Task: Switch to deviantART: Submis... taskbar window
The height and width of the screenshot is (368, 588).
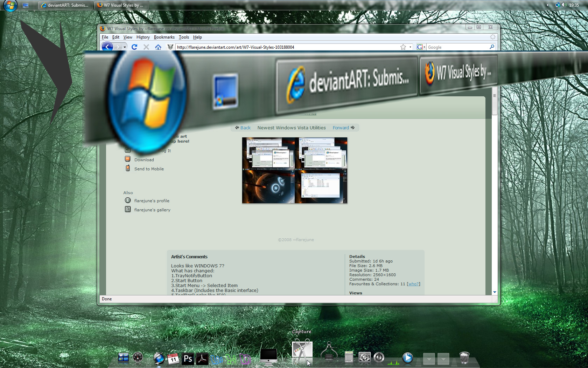Action: click(65, 5)
